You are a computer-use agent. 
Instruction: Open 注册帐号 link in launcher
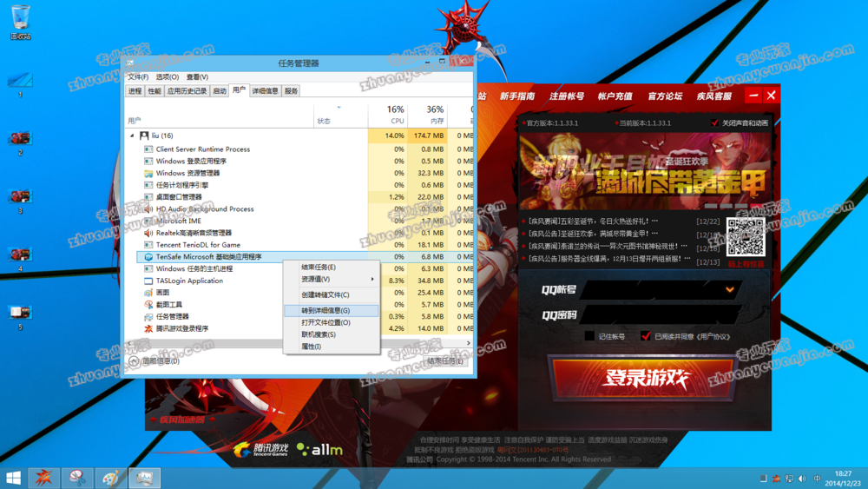566,96
